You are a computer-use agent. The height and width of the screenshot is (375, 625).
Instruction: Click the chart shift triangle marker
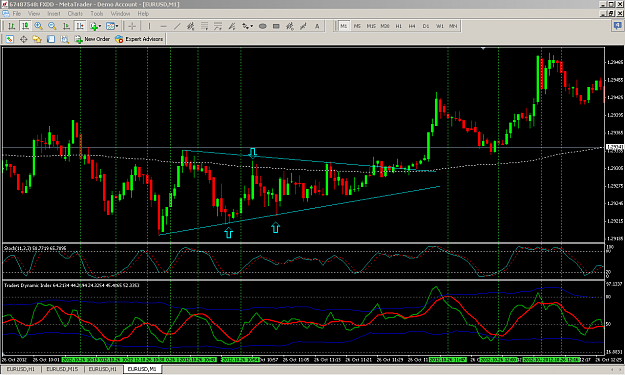click(483, 49)
